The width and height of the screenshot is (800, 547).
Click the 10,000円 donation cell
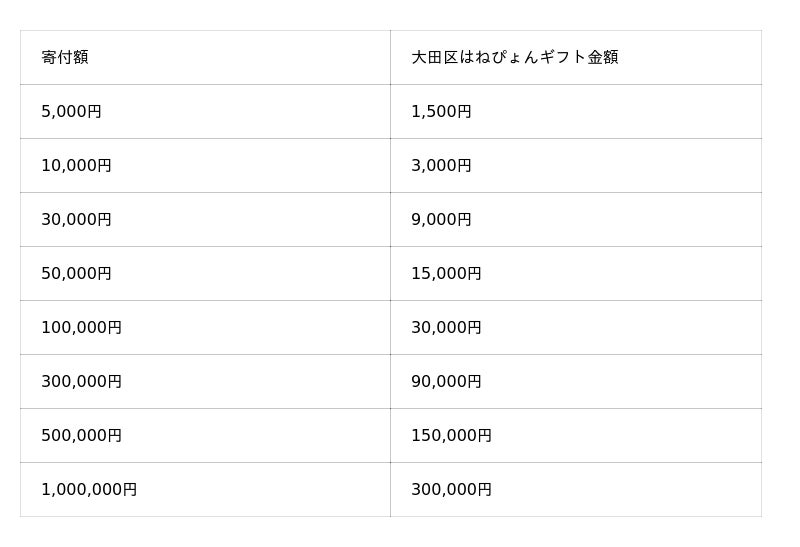(76, 166)
